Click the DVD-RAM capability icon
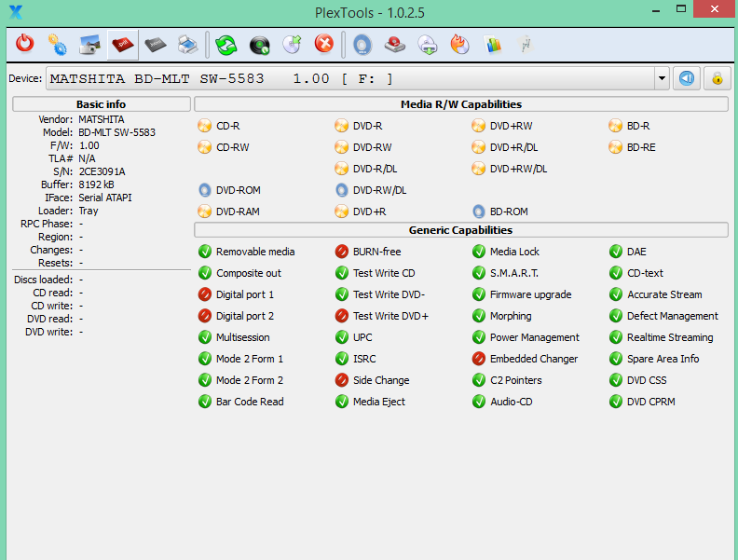The height and width of the screenshot is (560, 738). (205, 212)
